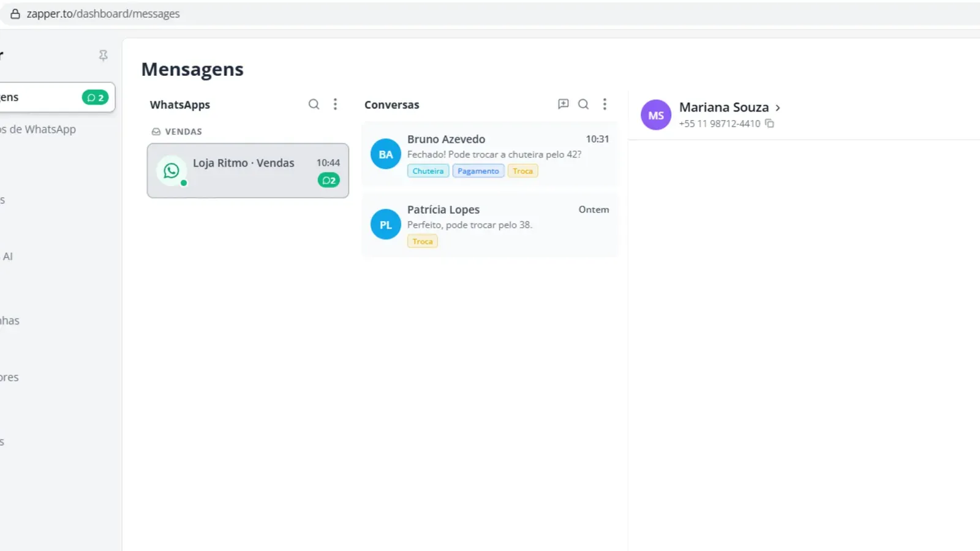Image resolution: width=980 pixels, height=551 pixels.
Task: Select the Mensagens sidebar item
Action: point(58,97)
